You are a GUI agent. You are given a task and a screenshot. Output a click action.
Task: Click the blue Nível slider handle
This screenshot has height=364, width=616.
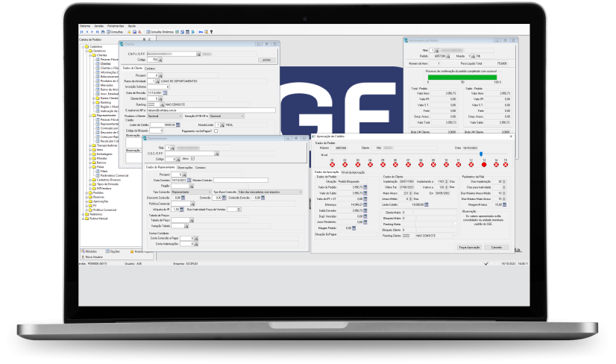[x=481, y=154]
